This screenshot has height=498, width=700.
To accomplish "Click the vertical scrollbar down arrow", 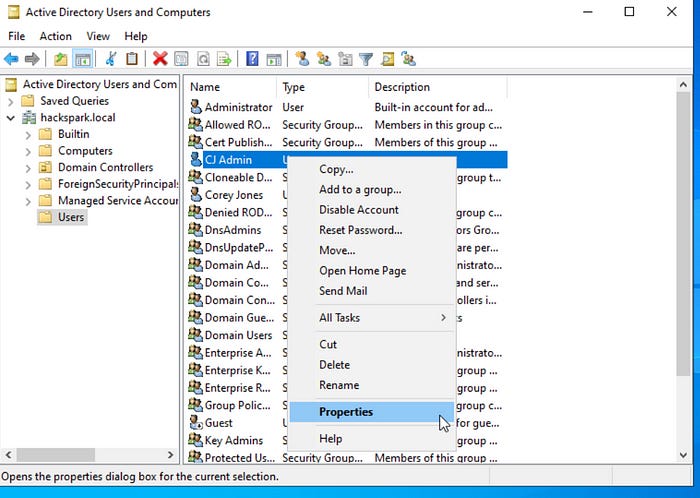I will (683, 455).
